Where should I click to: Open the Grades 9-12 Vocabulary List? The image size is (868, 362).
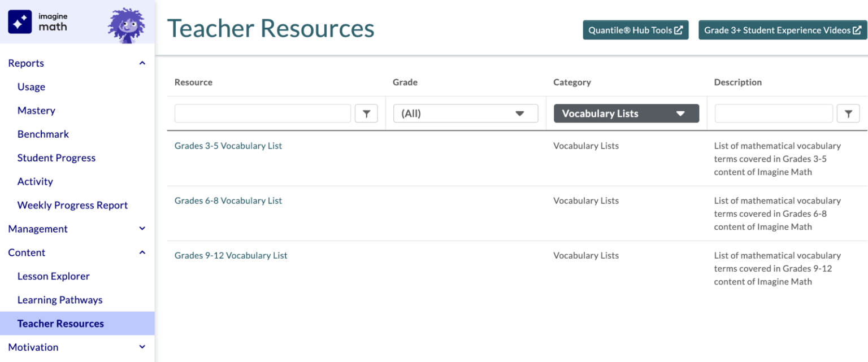(231, 255)
